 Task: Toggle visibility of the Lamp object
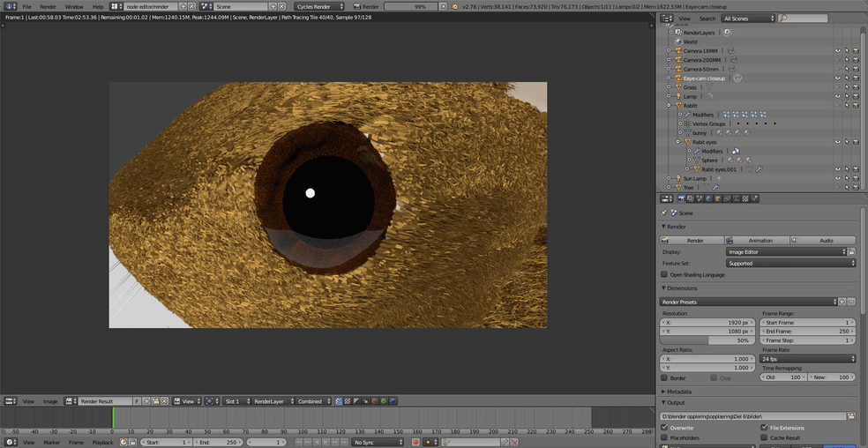click(x=837, y=96)
